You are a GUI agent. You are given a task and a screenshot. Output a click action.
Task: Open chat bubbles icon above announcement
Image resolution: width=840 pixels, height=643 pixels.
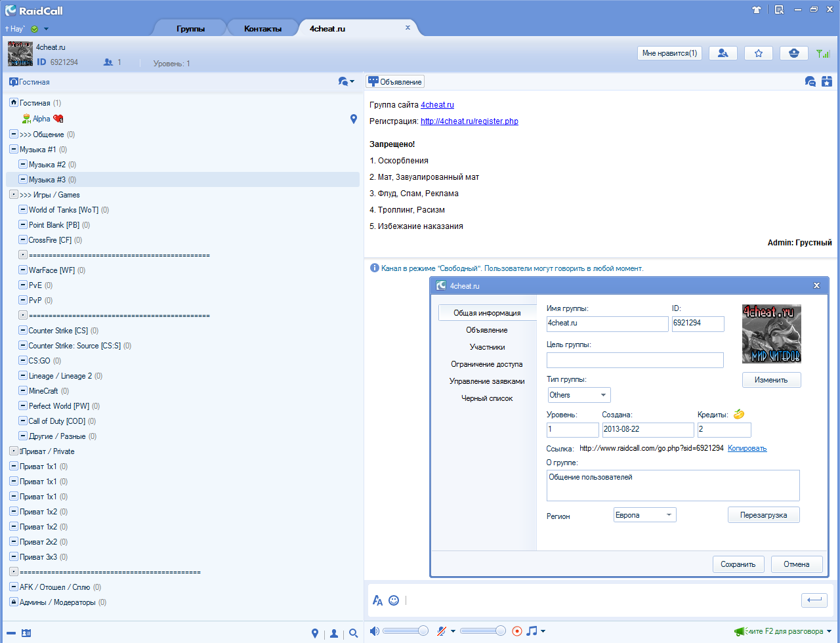tap(810, 81)
